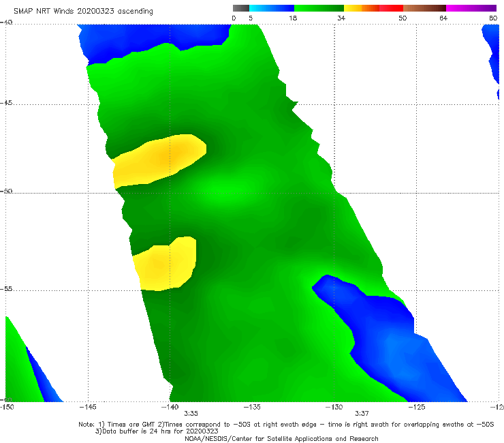The height and width of the screenshot is (443, 504).
Task: Click the swath time label '3:37'
Action: [x=362, y=414]
